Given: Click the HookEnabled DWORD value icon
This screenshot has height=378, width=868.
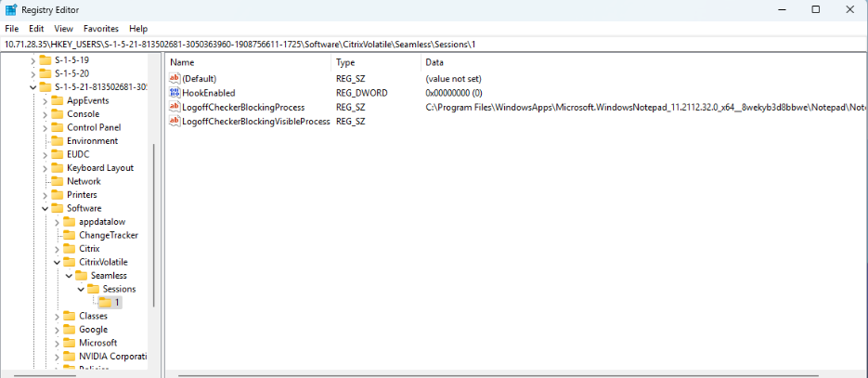Looking at the screenshot, I should pos(175,93).
